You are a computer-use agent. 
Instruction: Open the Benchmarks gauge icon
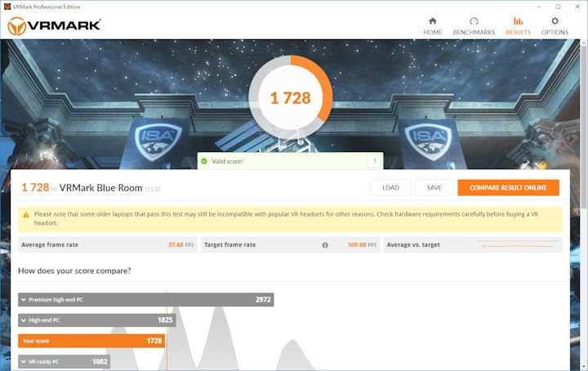pos(474,21)
